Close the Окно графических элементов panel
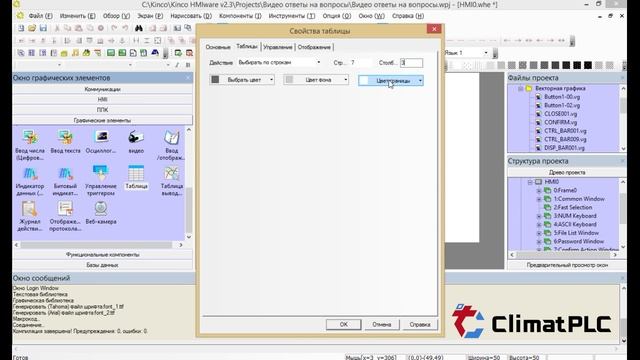Screen dimensions: 640x360 pyautogui.click(x=188, y=78)
